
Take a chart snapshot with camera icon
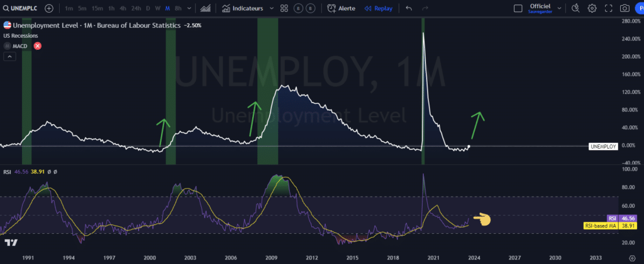coord(625,9)
